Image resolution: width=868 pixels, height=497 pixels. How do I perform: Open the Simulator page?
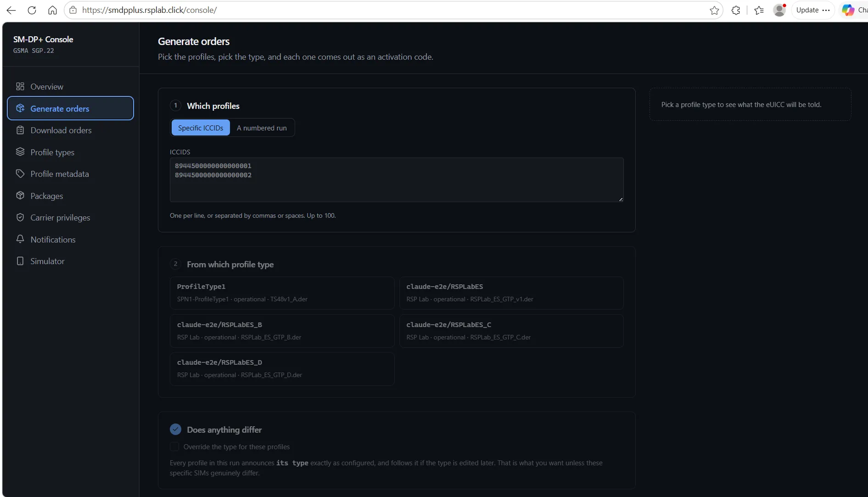(x=70, y=261)
